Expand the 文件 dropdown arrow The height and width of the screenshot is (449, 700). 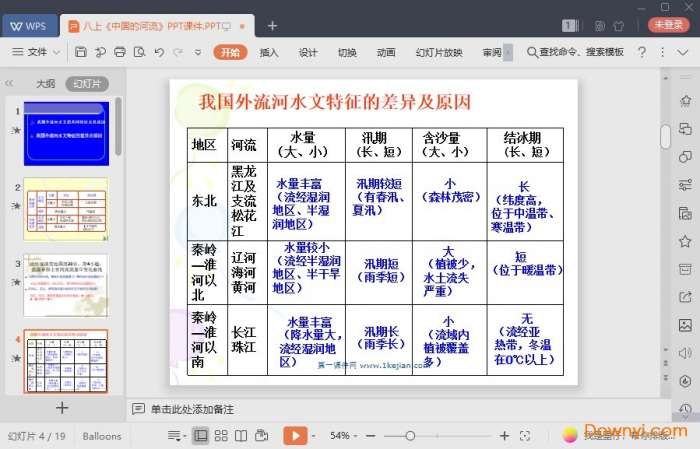coord(57,52)
